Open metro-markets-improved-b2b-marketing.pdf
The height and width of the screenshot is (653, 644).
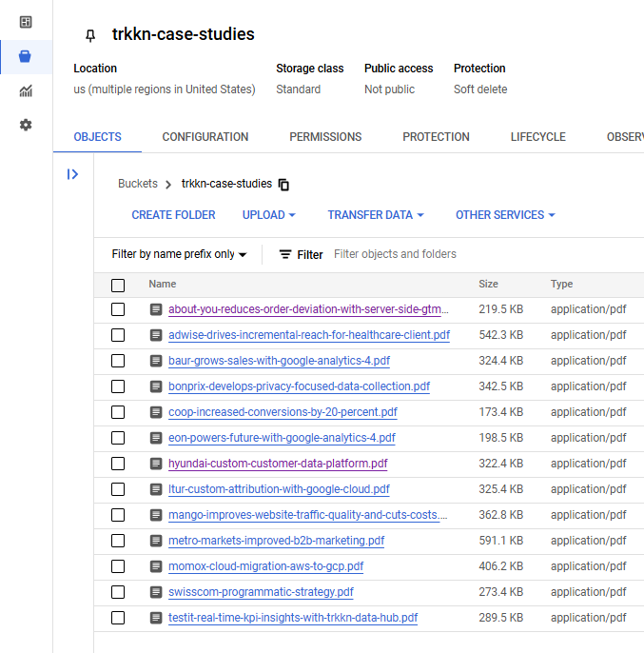[x=277, y=541]
